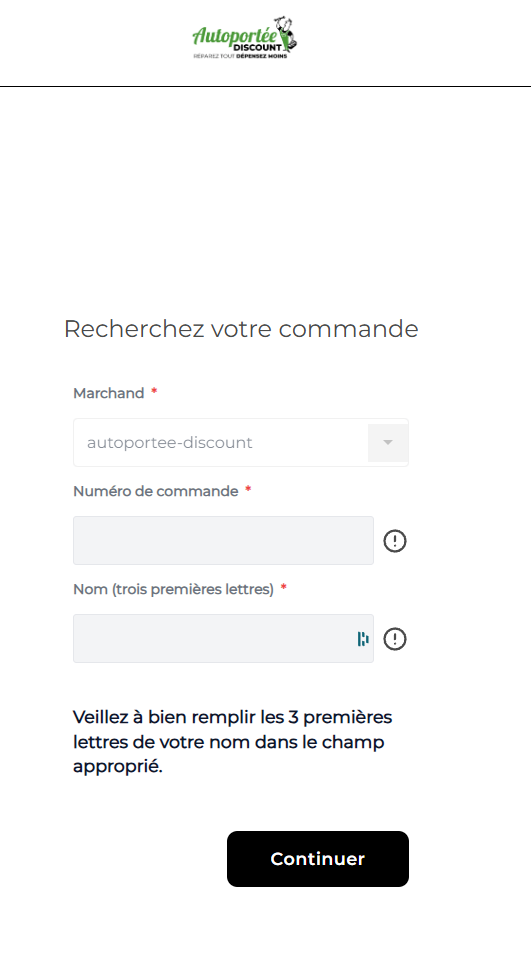Open the Marchand dropdown arrow
This screenshot has height=977, width=531.
click(388, 442)
